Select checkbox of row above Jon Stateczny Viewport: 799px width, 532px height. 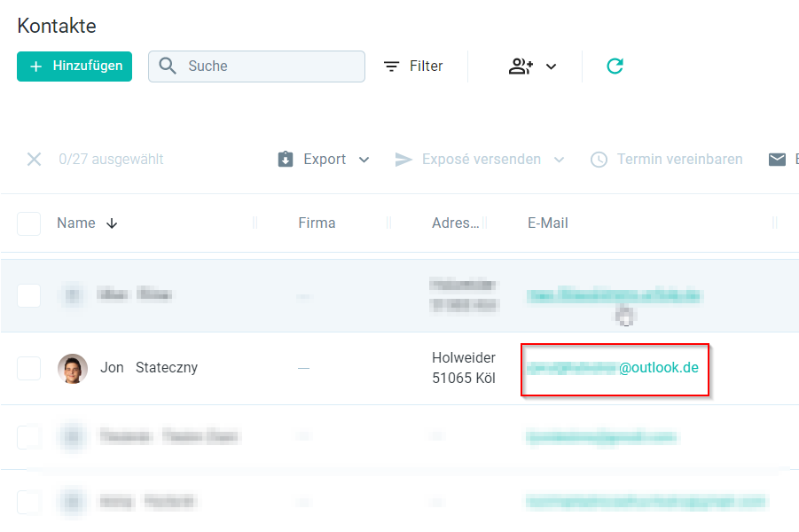[x=29, y=295]
